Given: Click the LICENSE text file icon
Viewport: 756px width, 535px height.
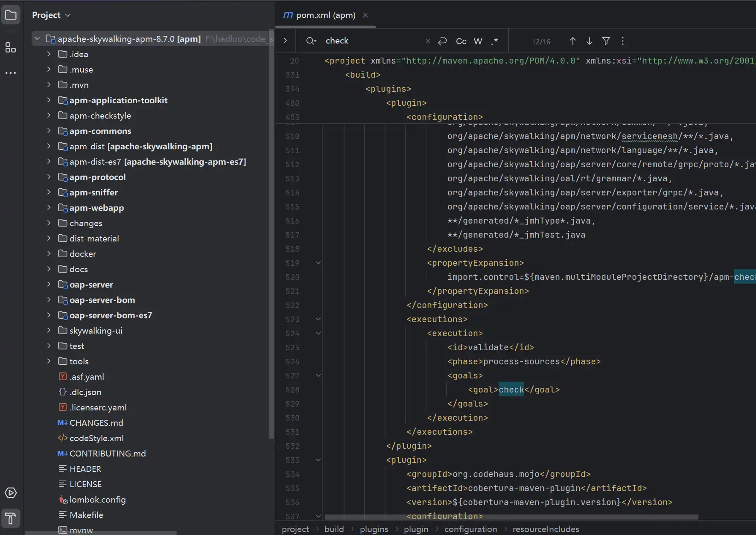Looking at the screenshot, I should 63,484.
